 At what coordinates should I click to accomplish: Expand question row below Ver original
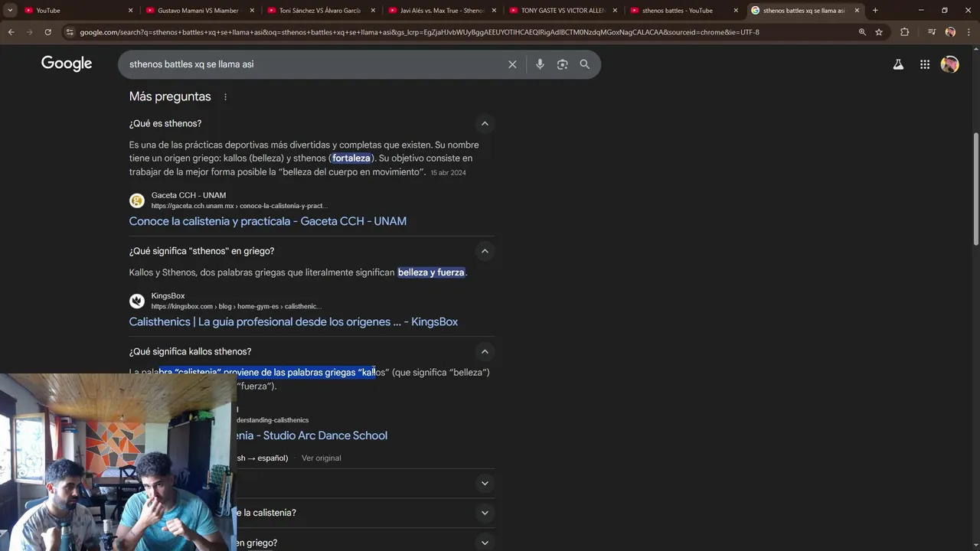(x=485, y=483)
